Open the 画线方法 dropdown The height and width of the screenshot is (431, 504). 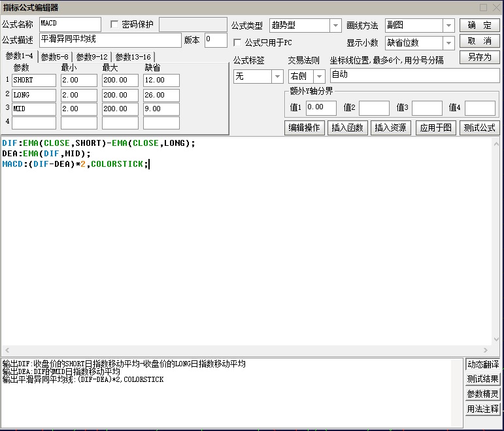pos(448,26)
